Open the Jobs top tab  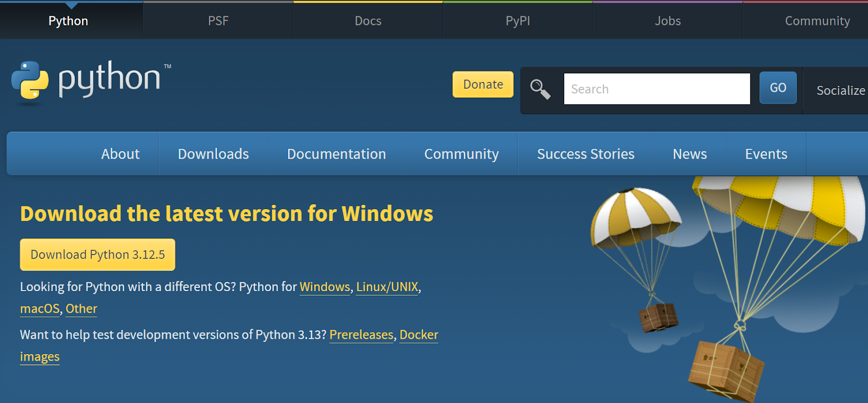click(x=667, y=21)
